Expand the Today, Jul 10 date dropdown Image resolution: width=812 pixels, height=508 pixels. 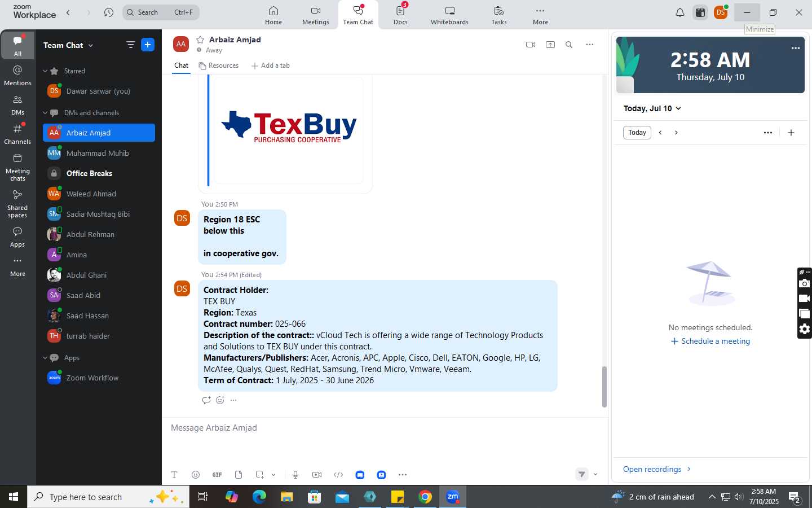pyautogui.click(x=652, y=108)
